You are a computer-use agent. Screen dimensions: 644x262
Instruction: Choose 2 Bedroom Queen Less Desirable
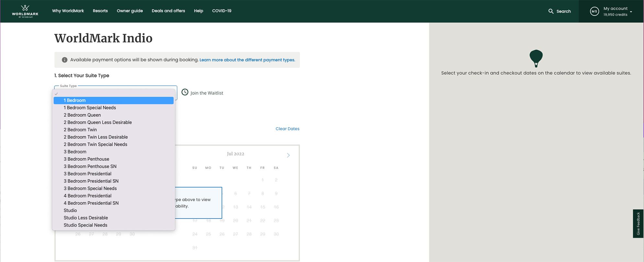[x=114, y=122]
